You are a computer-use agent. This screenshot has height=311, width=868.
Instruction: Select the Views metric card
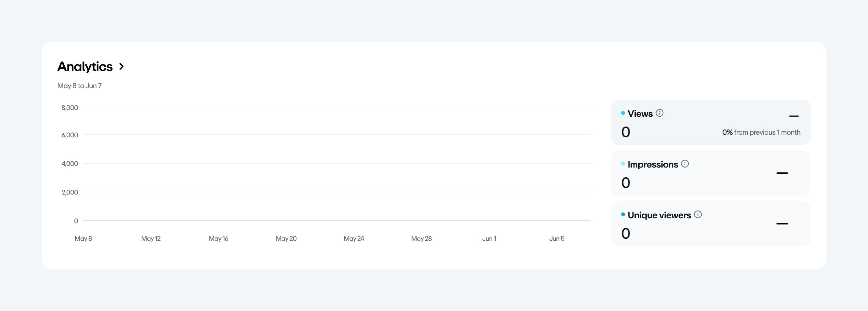(710, 122)
